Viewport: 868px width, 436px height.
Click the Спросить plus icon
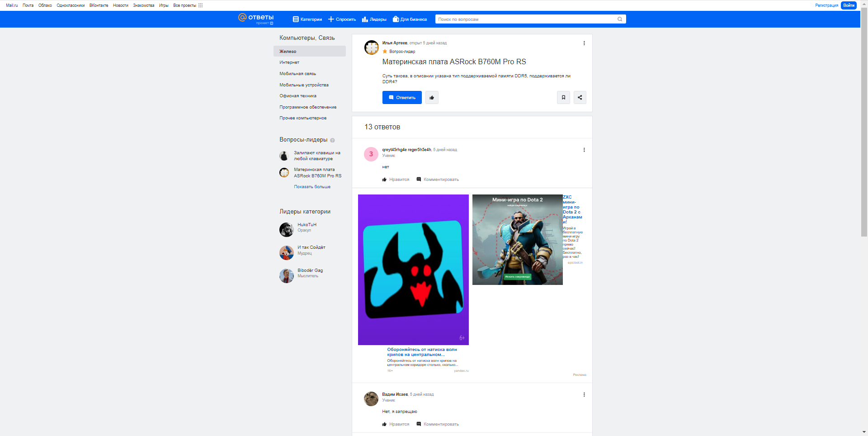tap(331, 19)
